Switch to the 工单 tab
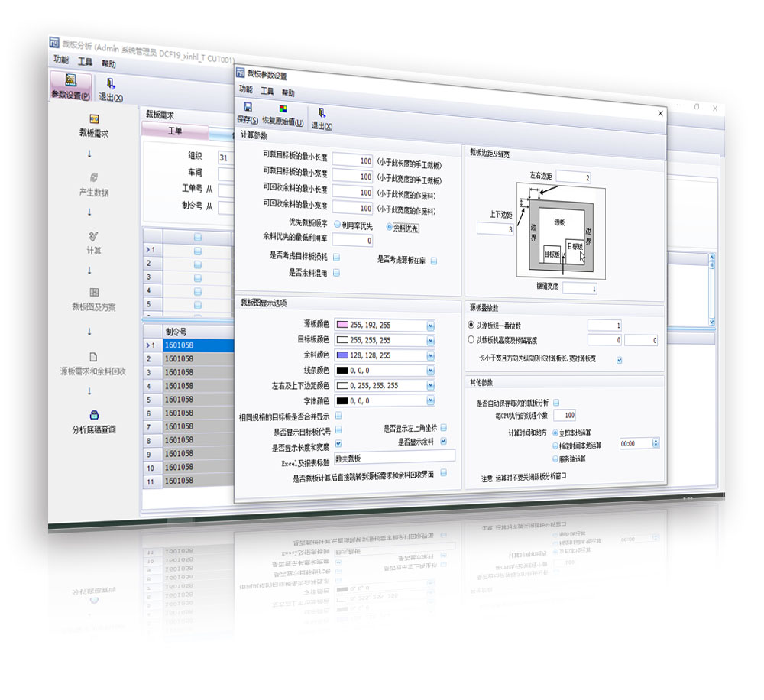The height and width of the screenshot is (700, 764). click(175, 131)
